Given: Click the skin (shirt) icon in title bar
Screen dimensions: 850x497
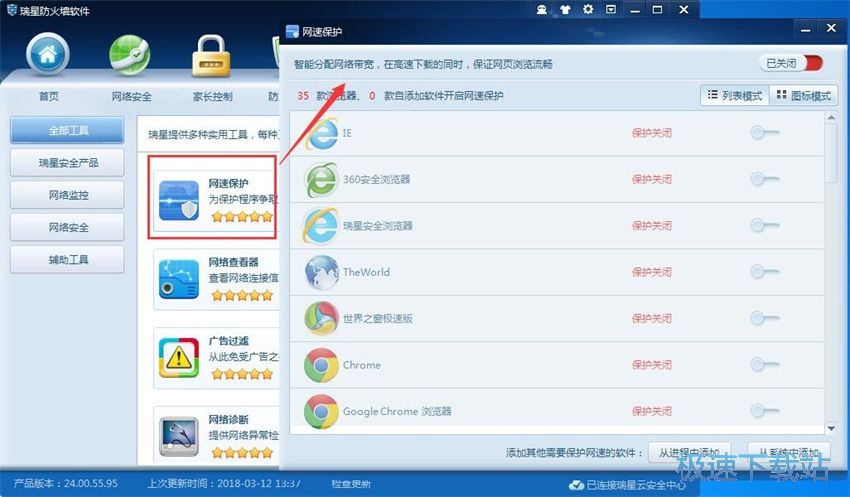Looking at the screenshot, I should 565,9.
